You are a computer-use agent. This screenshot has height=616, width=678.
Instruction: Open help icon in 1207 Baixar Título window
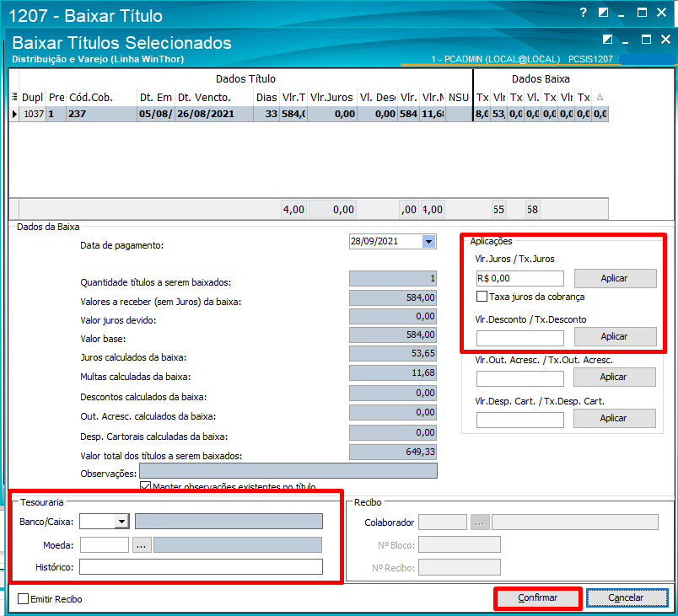[584, 13]
